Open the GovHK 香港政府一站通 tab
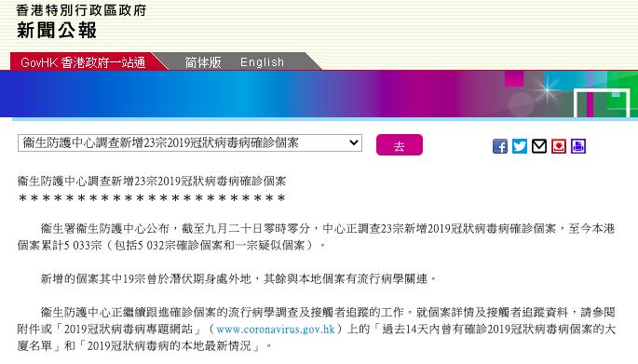Screen dimensions: 638x364 (x=83, y=61)
